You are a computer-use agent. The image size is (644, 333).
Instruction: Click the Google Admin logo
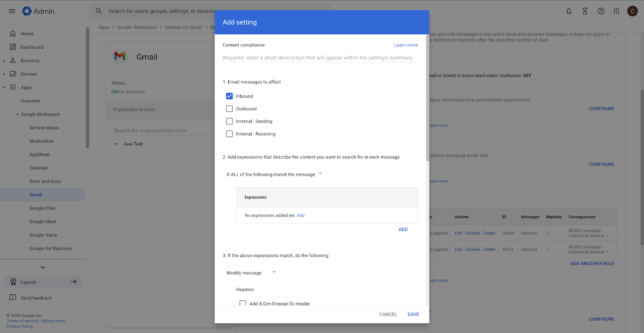(x=38, y=11)
